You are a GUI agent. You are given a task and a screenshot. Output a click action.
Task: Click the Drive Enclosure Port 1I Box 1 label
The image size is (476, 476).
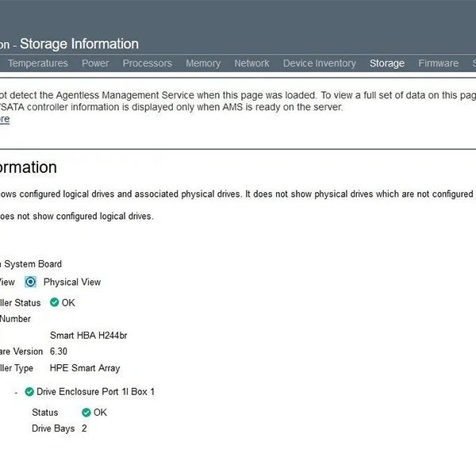(x=95, y=392)
